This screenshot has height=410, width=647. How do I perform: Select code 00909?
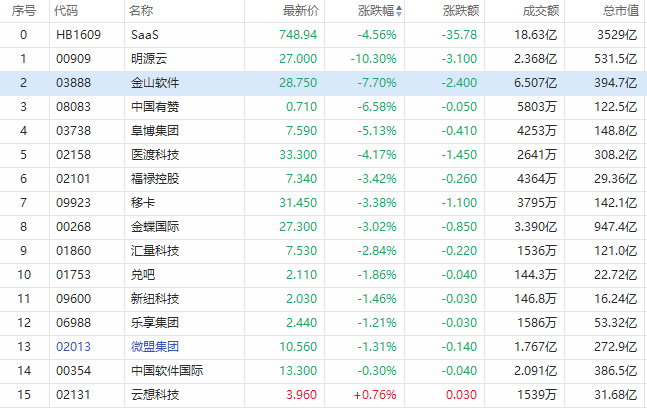pyautogui.click(x=73, y=59)
